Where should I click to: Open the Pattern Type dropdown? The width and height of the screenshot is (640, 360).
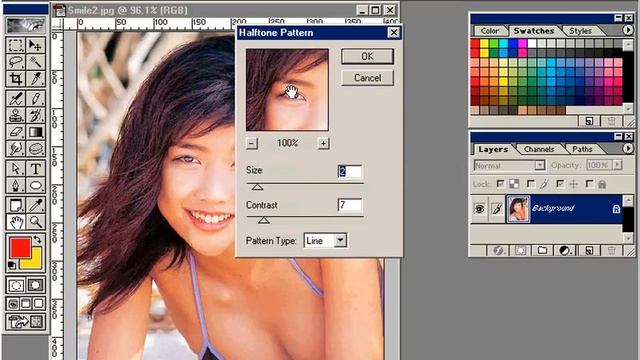click(340, 240)
